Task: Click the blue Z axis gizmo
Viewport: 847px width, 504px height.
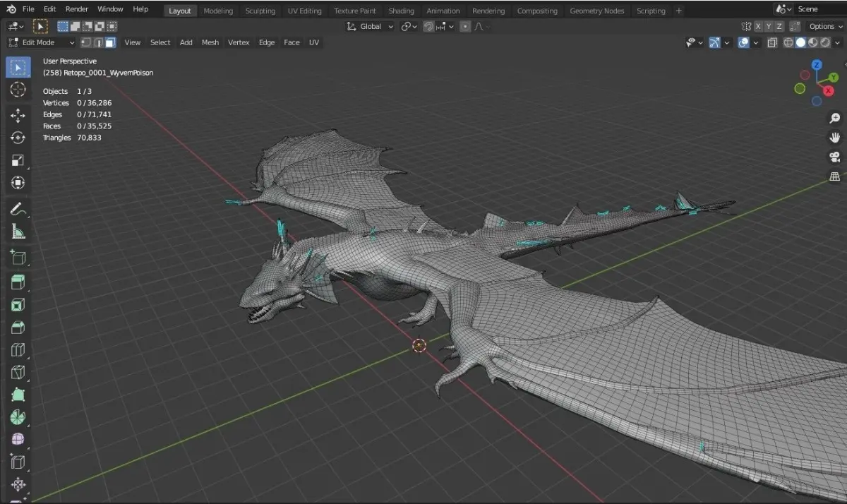Action: (x=817, y=65)
